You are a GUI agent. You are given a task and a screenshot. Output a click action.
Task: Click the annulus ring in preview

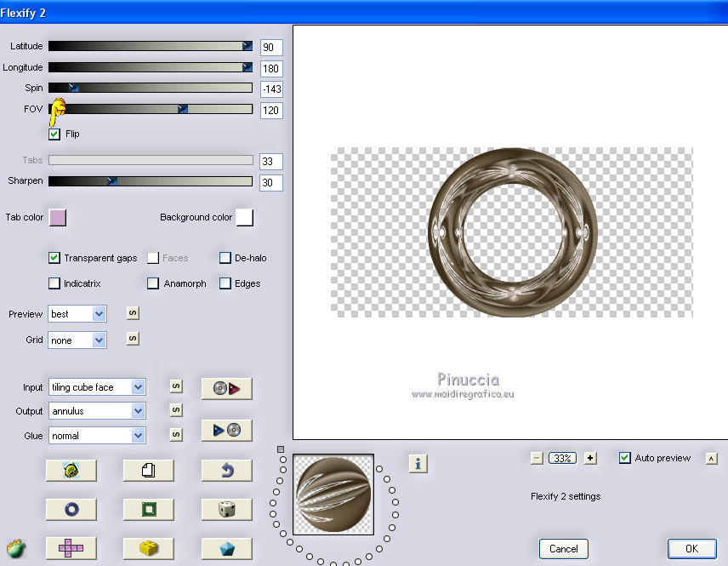(512, 232)
